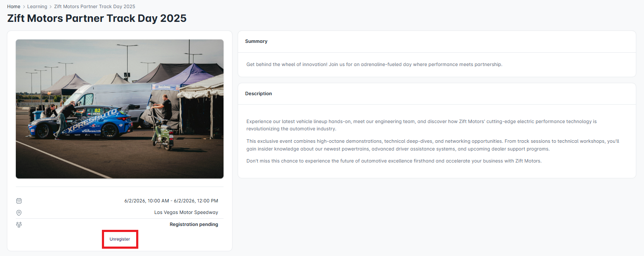Click the paragraph starting "Don't miss this chance"
644x256 pixels.
tap(394, 161)
